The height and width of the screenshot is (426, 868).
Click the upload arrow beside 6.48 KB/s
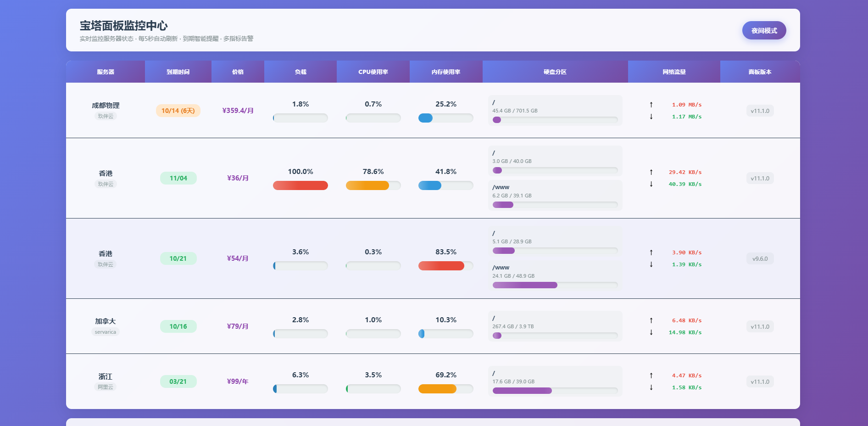[651, 320]
